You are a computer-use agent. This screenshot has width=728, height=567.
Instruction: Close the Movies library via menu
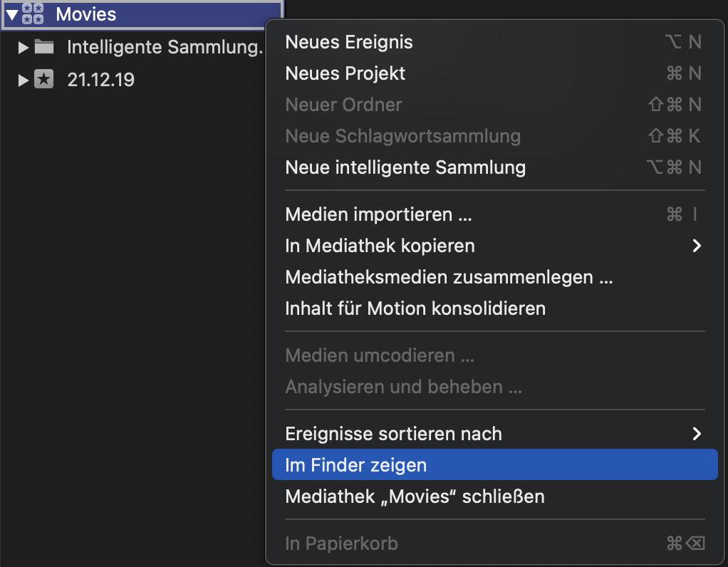pyautogui.click(x=415, y=496)
